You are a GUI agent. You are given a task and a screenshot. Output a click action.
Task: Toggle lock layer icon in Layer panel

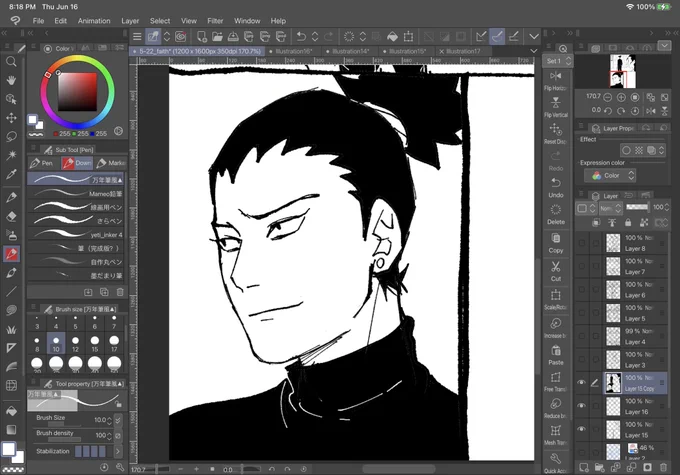[x=628, y=223]
